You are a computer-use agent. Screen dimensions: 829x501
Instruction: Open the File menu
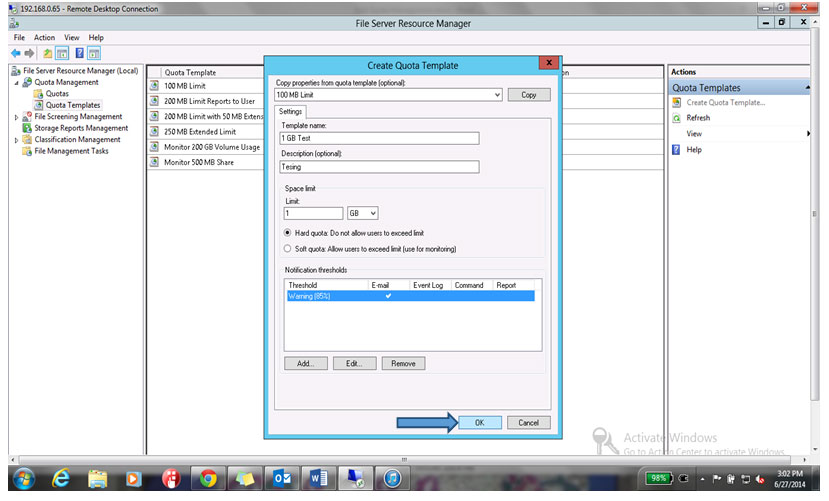tap(20, 38)
